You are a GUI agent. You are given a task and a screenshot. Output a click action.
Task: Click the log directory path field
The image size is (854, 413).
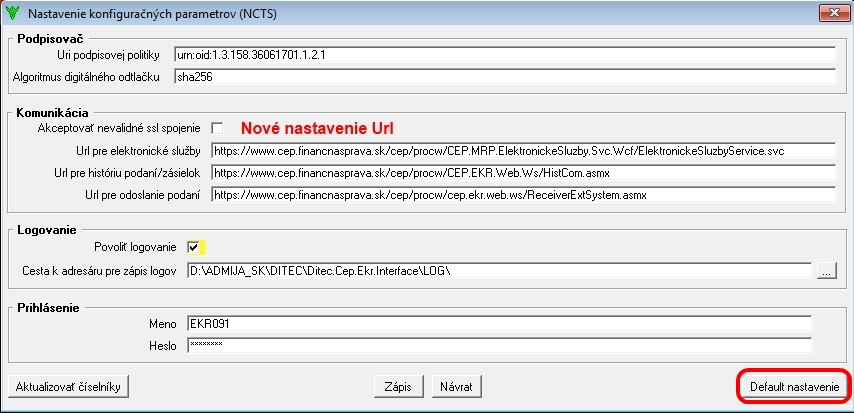(499, 270)
